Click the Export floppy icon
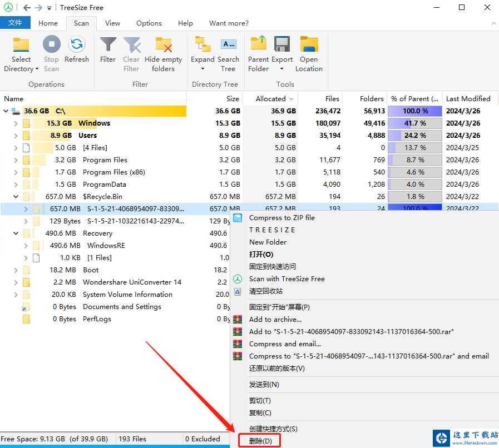Screen dimensions: 499x448 pos(282,44)
